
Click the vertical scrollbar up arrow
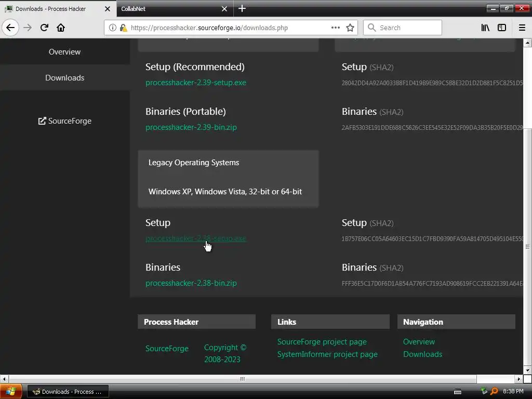[x=527, y=43]
